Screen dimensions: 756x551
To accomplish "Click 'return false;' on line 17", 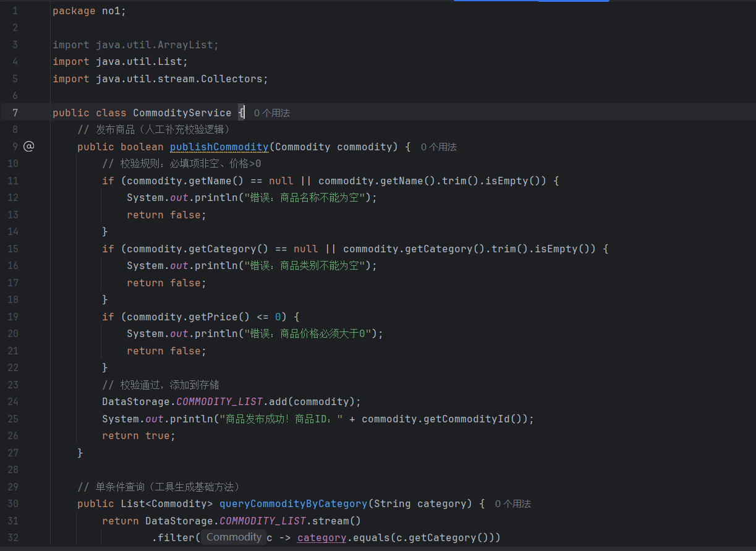I will (x=167, y=283).
